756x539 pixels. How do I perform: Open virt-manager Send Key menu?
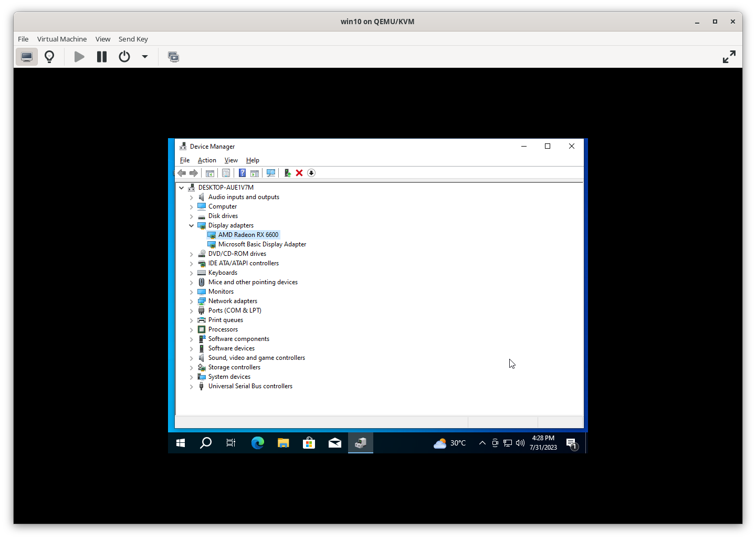(x=133, y=39)
